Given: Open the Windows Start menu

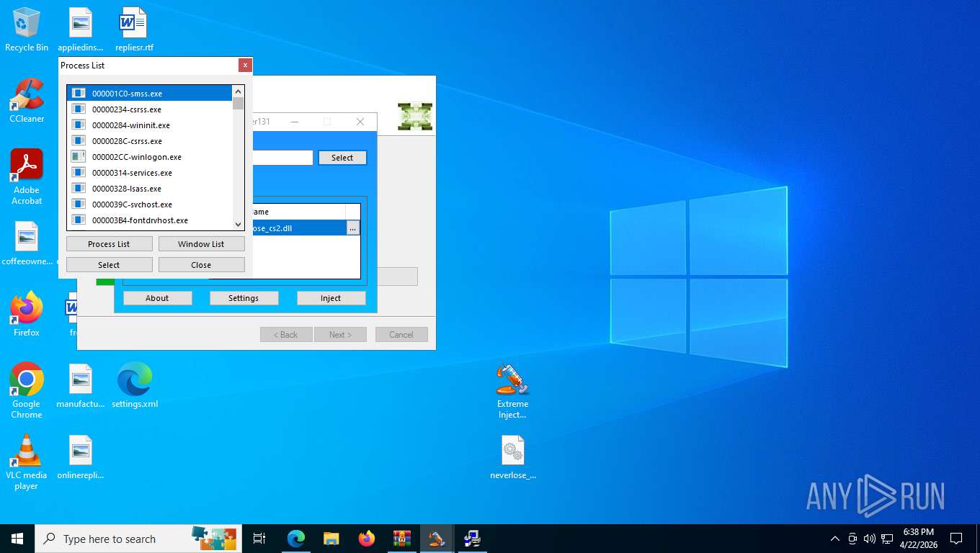Looking at the screenshot, I should (17, 539).
